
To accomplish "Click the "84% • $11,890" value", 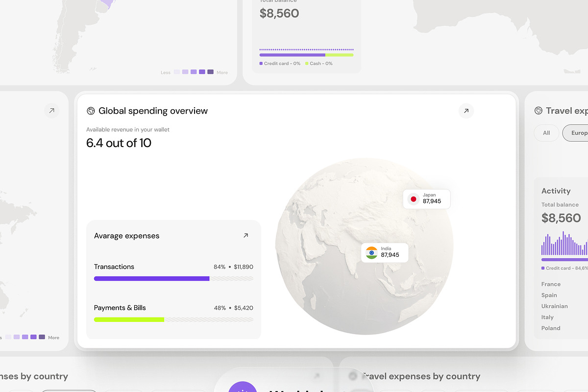I will pyautogui.click(x=233, y=267).
